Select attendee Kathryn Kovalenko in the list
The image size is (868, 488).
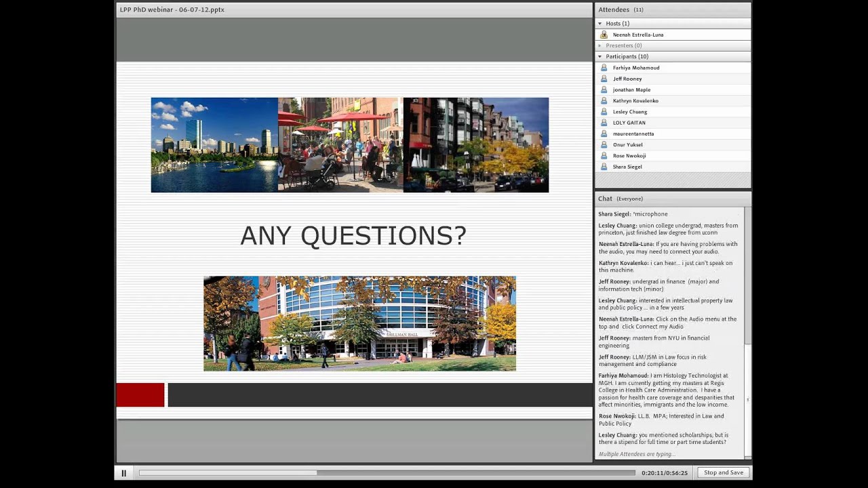pos(673,100)
